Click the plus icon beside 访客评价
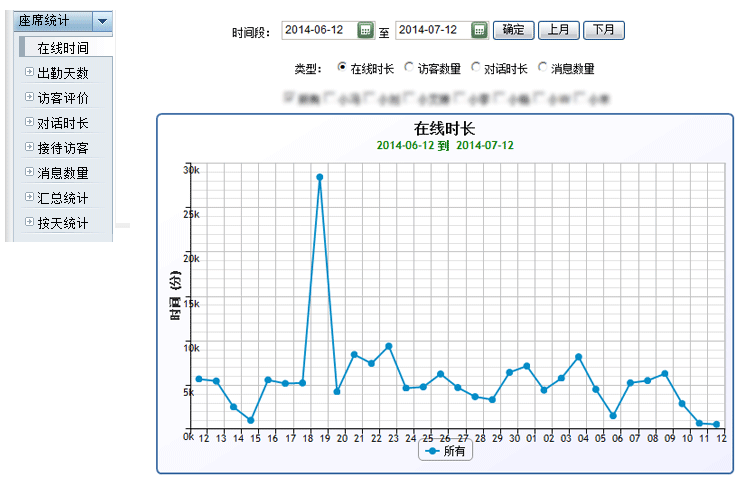 29,97
